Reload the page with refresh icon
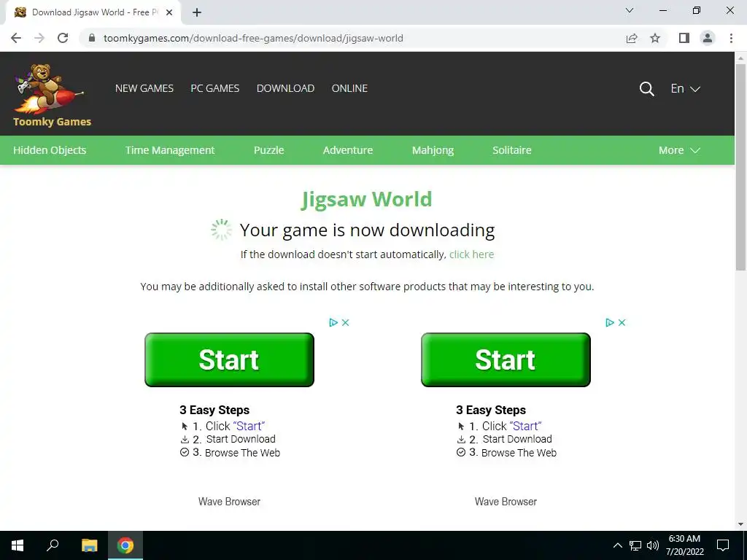747x560 pixels. (x=63, y=38)
